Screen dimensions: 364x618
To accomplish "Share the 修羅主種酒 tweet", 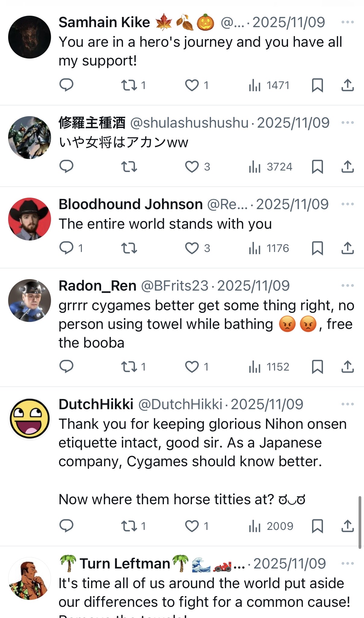I will click(347, 167).
